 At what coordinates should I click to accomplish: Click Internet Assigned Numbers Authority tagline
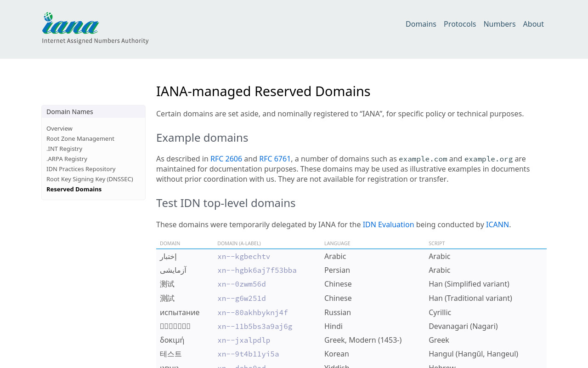95,41
